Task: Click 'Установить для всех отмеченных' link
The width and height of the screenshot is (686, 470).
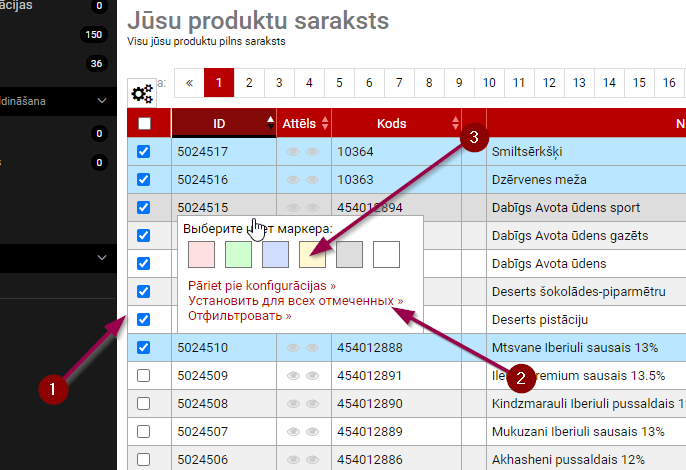Action: pos(295,300)
